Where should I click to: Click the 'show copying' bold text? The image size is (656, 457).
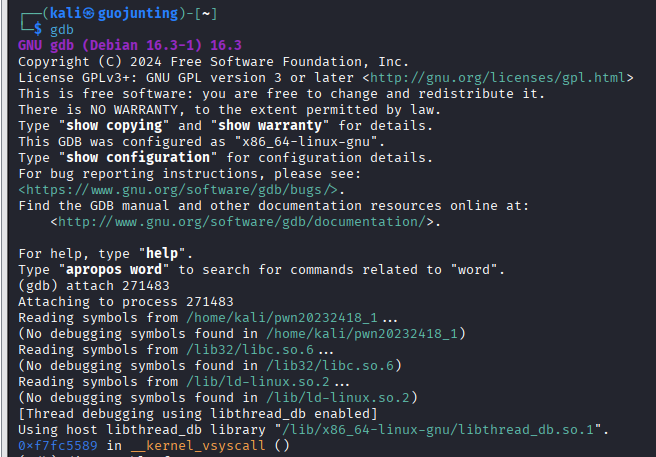tap(114, 126)
